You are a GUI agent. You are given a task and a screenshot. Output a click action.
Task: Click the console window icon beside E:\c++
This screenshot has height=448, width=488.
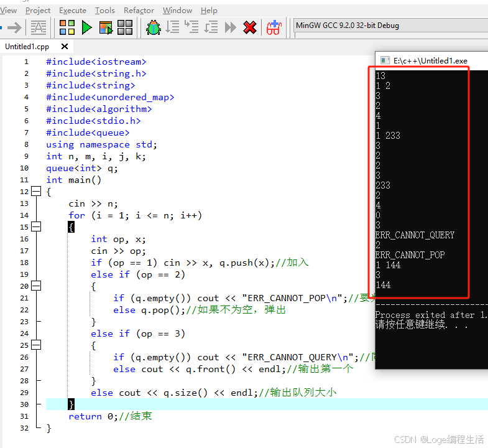(x=385, y=60)
